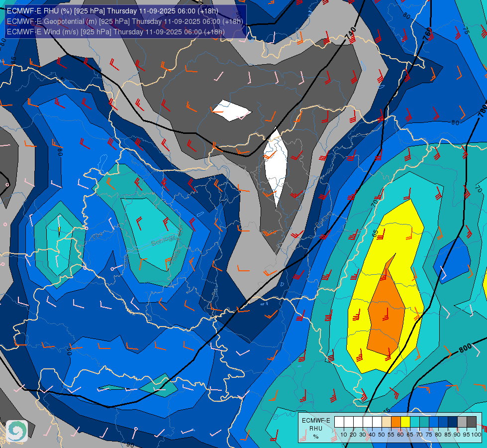The height and width of the screenshot is (448, 487).
Task: Click the white legend swatch between 40 and 50
Action: (377, 422)
